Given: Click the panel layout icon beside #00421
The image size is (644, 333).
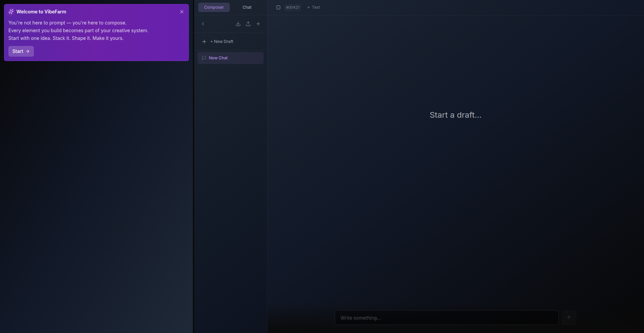Looking at the screenshot, I should [x=278, y=7].
